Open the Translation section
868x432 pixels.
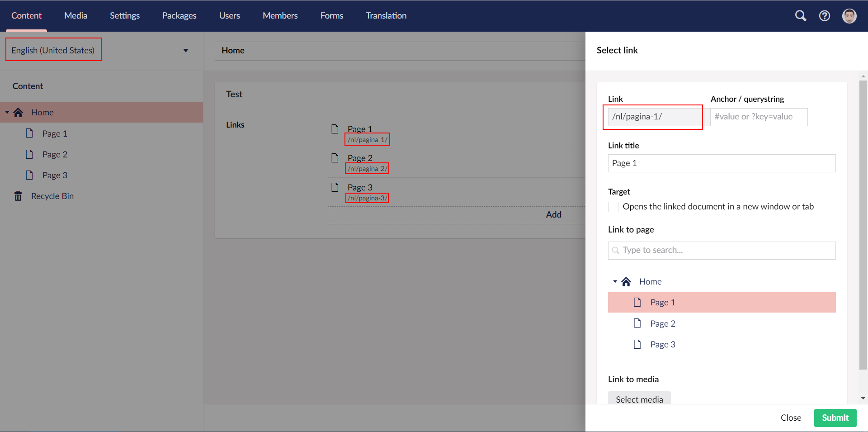[386, 15]
